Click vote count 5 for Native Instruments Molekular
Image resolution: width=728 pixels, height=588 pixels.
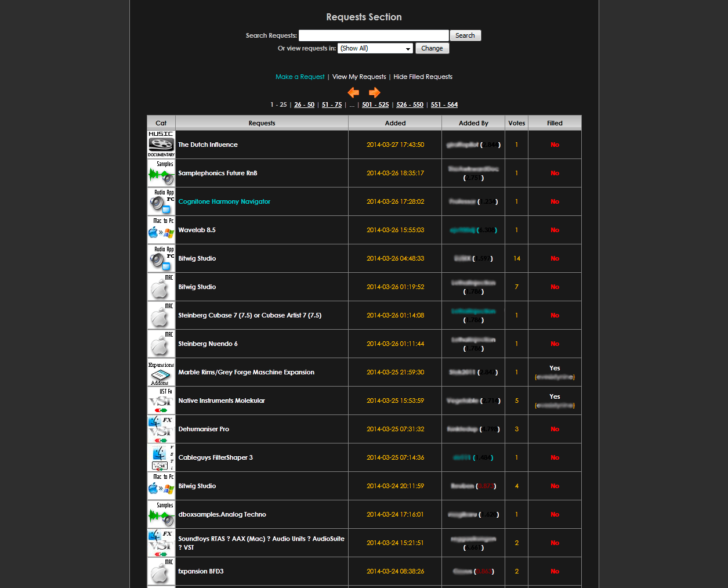[517, 401]
